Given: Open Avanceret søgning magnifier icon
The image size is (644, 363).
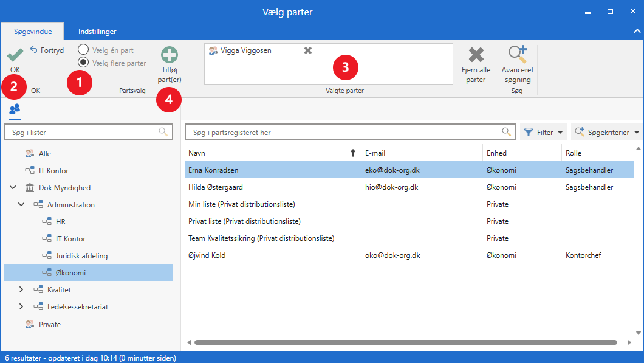Looking at the screenshot, I should tap(517, 55).
